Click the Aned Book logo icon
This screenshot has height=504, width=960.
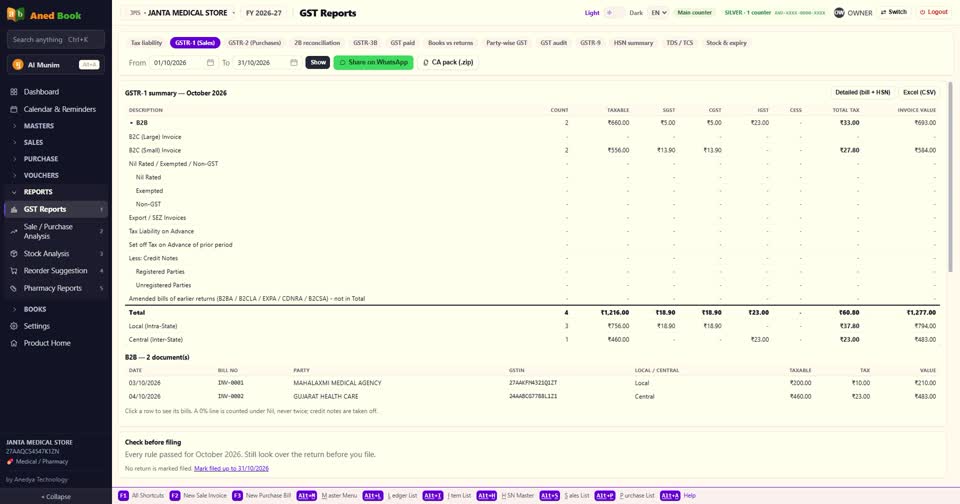pyautogui.click(x=15, y=15)
